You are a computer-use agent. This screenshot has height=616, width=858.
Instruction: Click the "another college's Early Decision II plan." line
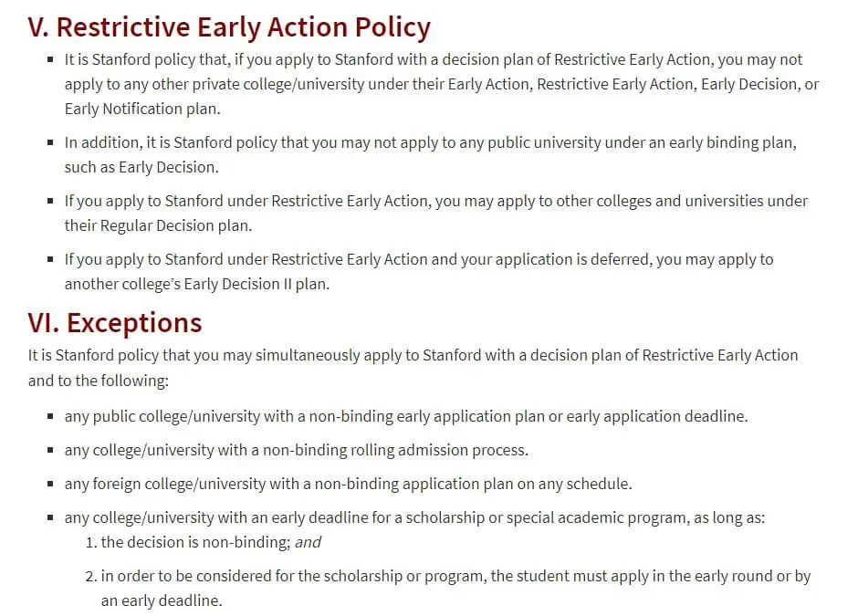(x=196, y=284)
